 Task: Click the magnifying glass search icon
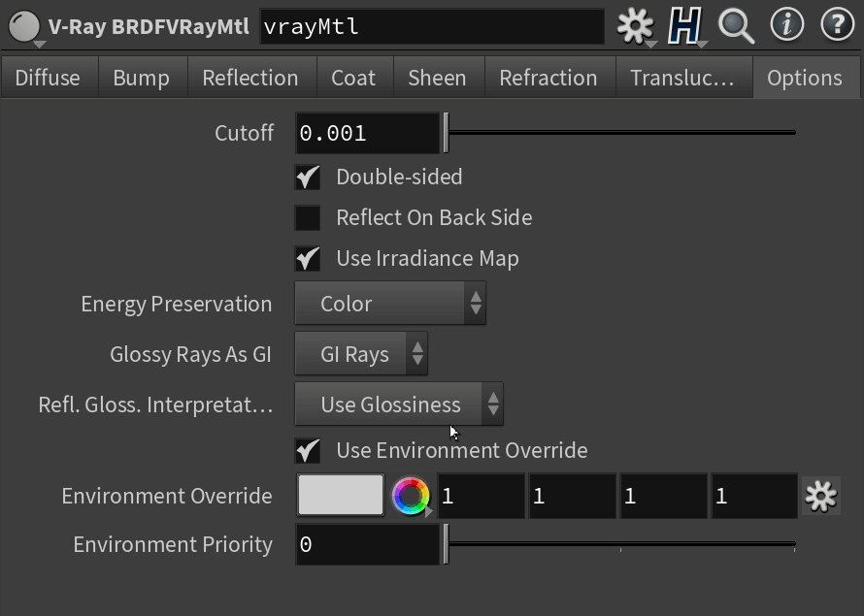click(736, 26)
